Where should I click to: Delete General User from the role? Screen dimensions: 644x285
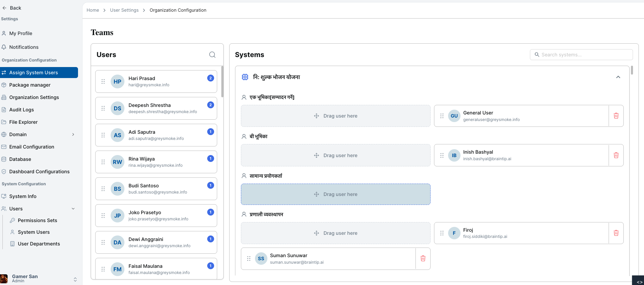[x=616, y=116]
